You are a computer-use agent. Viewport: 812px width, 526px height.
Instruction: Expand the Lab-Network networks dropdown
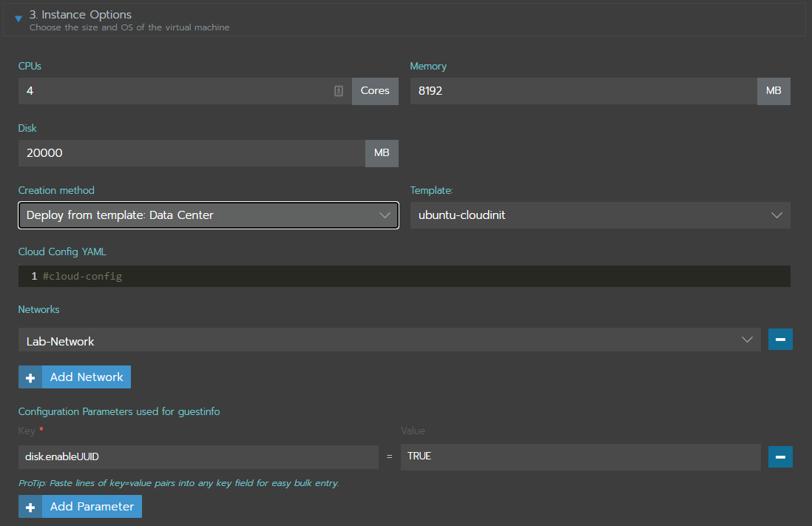pyautogui.click(x=389, y=340)
